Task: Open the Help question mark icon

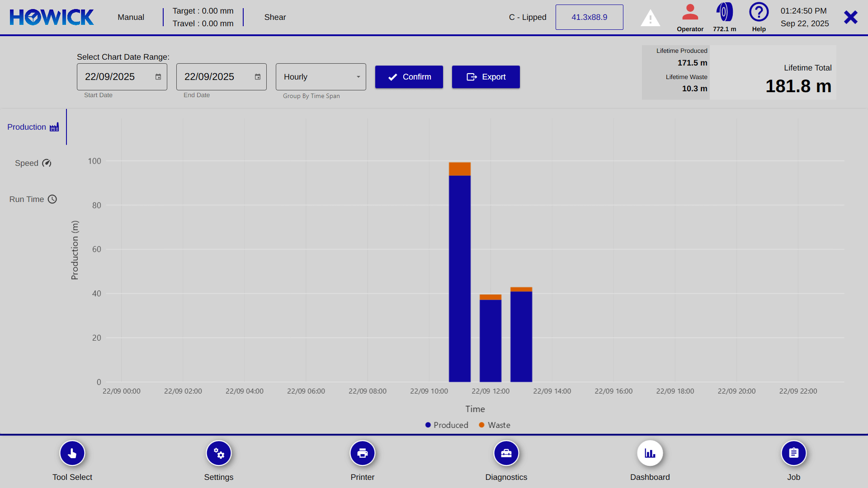Action: tap(759, 13)
